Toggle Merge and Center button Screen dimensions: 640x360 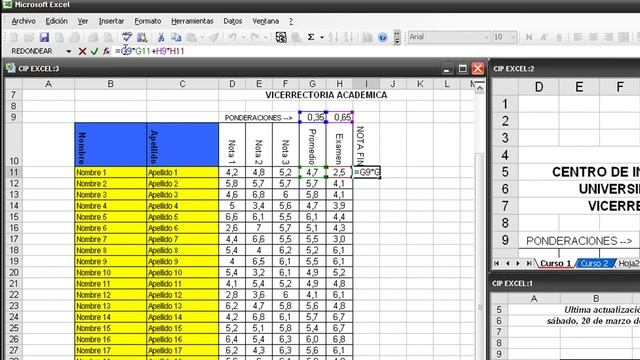coord(623,38)
